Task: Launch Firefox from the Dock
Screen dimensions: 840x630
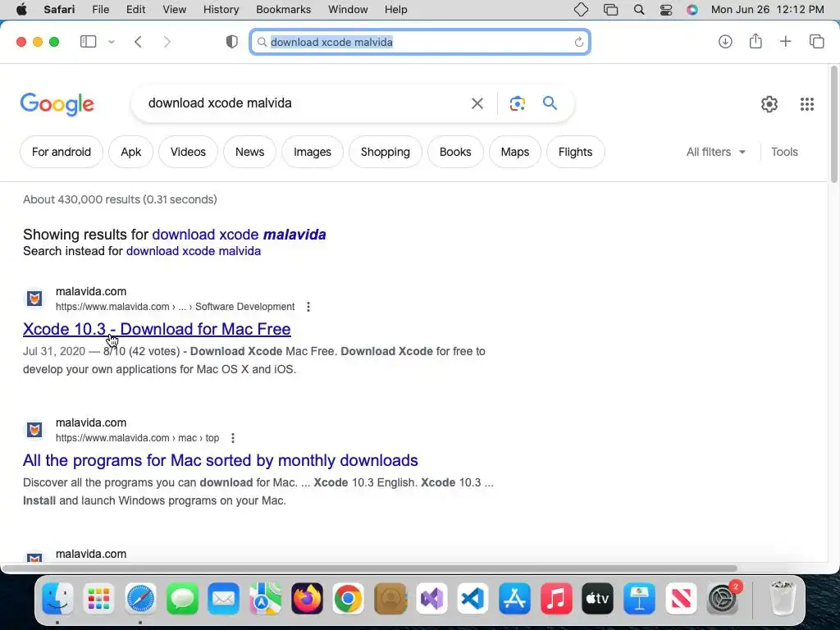Action: coord(307,598)
